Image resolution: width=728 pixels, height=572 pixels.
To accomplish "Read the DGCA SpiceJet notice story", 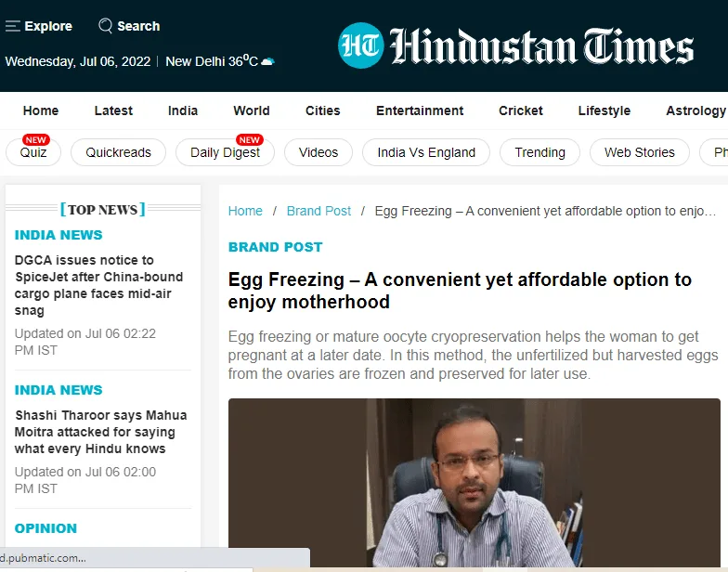I will pyautogui.click(x=98, y=285).
